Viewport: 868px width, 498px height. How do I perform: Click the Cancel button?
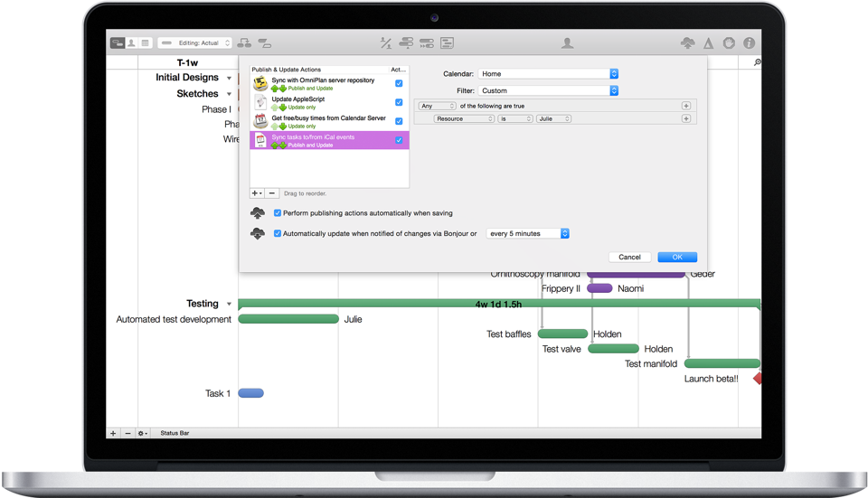click(x=629, y=258)
